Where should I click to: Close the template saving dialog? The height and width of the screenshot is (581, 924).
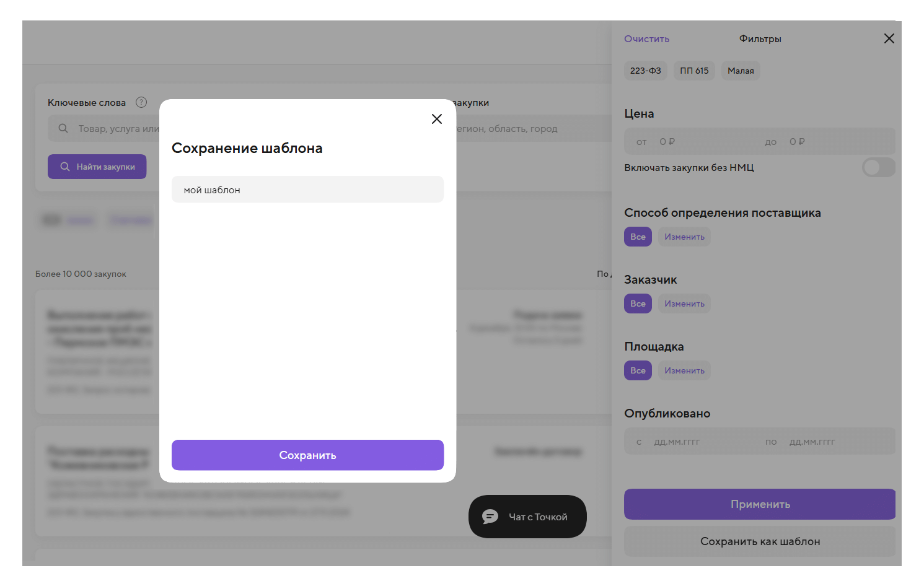437,119
